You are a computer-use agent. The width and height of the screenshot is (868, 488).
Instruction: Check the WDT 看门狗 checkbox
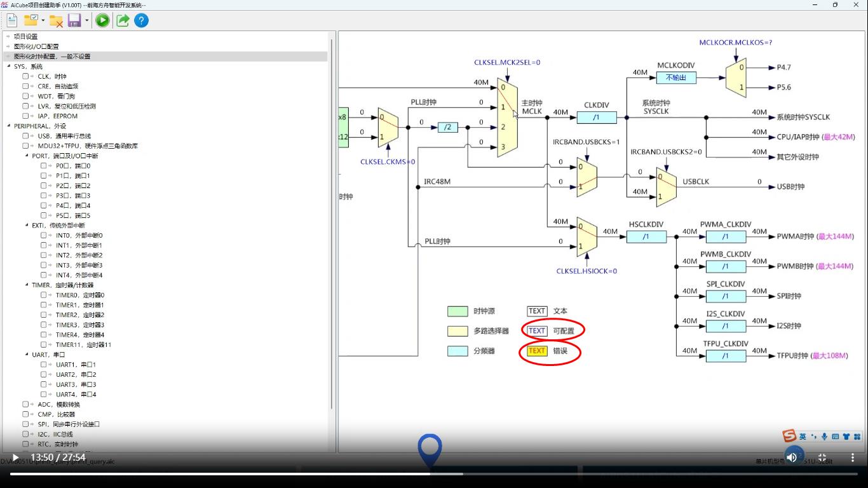coord(25,96)
